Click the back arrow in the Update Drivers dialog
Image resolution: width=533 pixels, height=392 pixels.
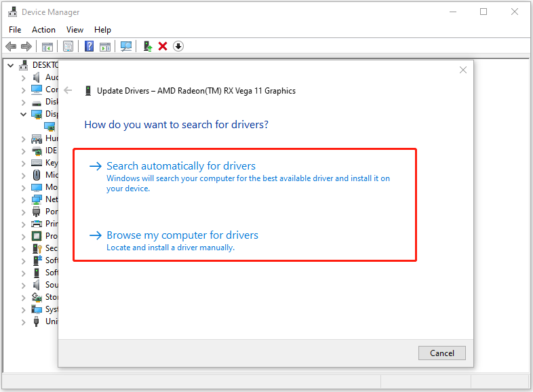[x=68, y=90]
